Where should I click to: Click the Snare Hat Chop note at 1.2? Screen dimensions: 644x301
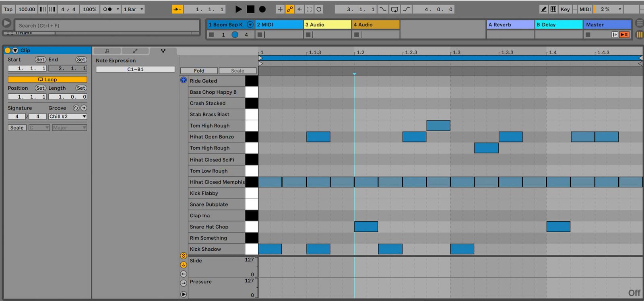pyautogui.click(x=366, y=227)
